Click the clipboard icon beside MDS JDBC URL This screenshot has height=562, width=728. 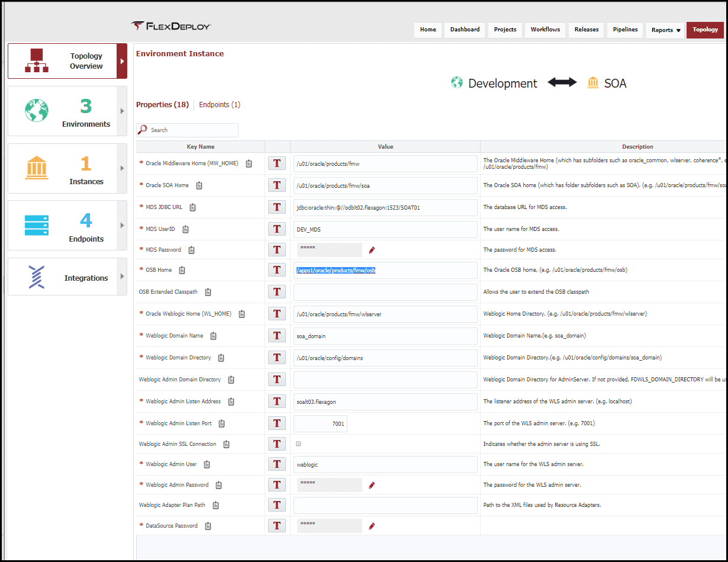pos(192,207)
